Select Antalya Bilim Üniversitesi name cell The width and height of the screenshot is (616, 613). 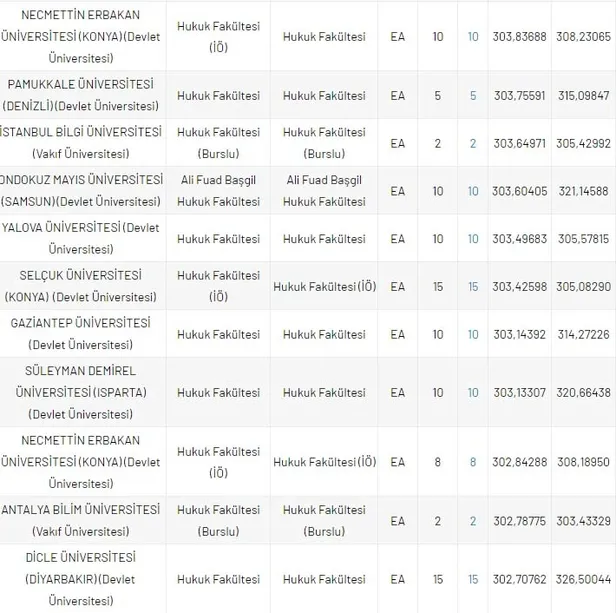(83, 521)
